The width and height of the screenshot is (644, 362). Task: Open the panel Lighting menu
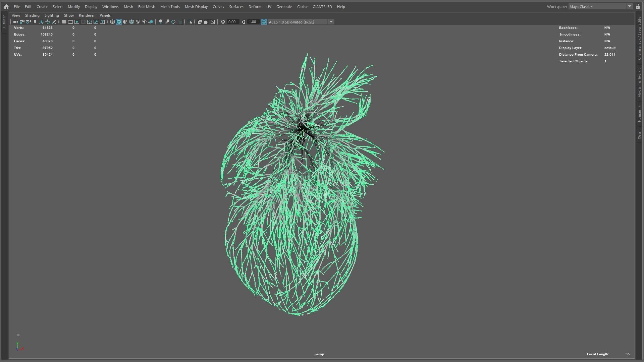52,15
